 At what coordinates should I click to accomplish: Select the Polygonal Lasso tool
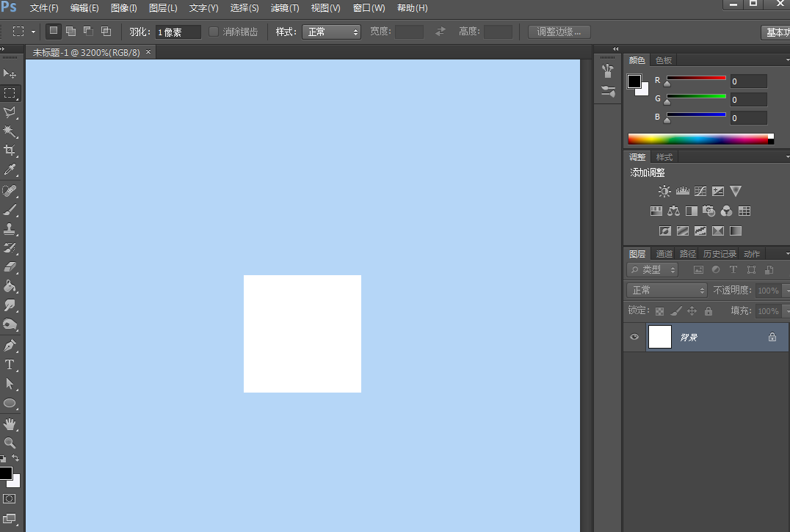click(10, 112)
